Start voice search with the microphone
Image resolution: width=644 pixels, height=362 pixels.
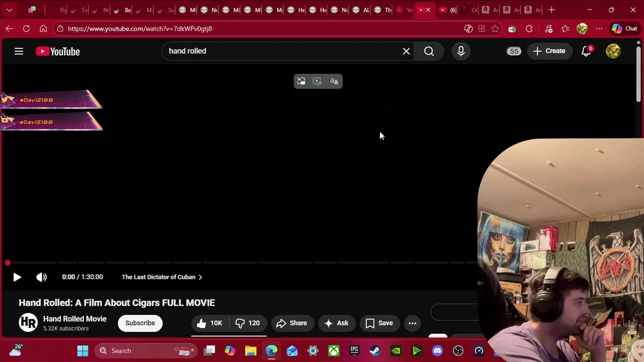(461, 51)
